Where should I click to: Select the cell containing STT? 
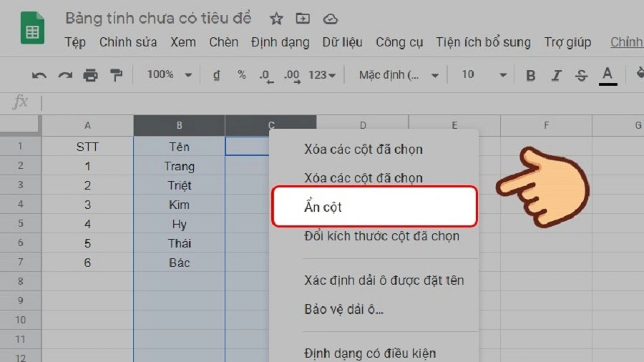coord(87,147)
